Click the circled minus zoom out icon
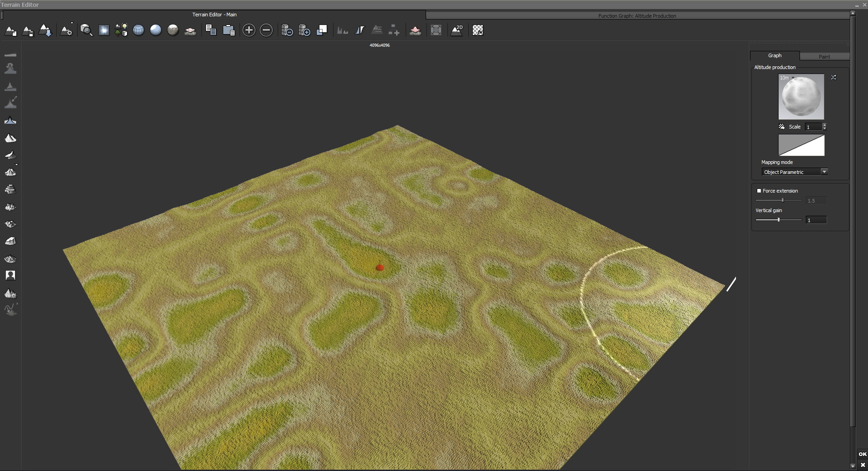 266,30
